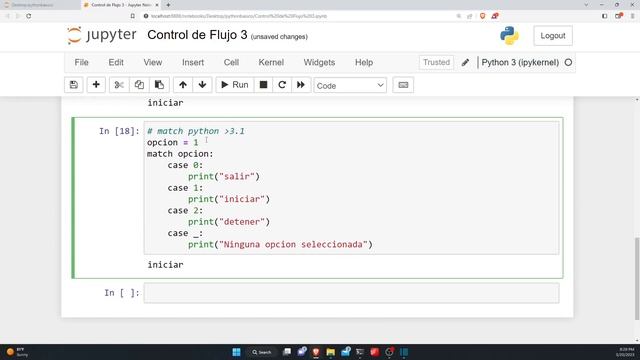Click the Trusted notebook button
The width and height of the screenshot is (640, 360).
(x=436, y=62)
